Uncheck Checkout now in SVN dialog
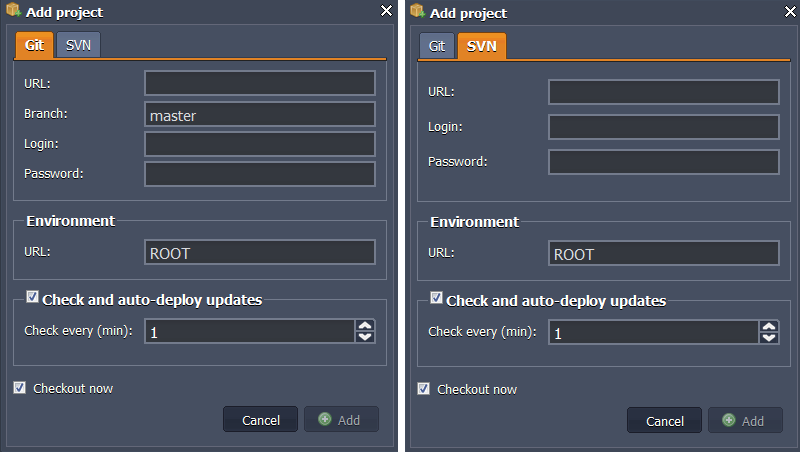 (423, 389)
